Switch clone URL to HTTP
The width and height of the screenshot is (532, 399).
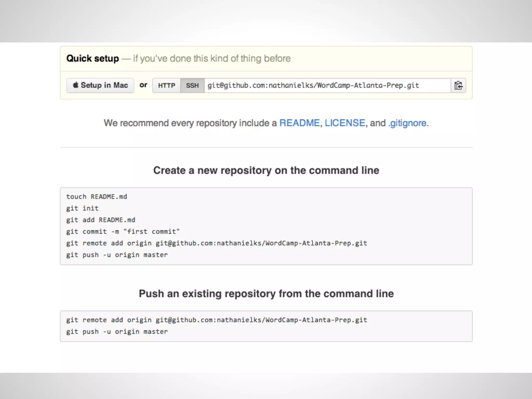click(167, 85)
